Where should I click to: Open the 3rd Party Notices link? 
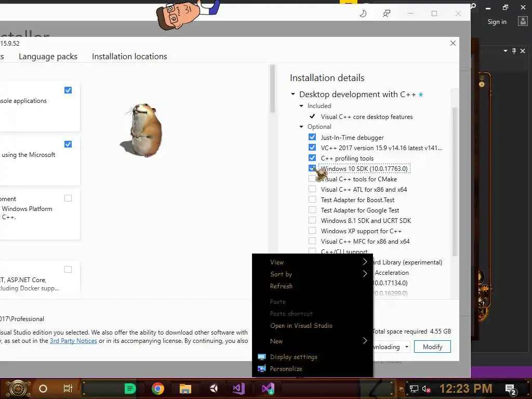coord(73,341)
